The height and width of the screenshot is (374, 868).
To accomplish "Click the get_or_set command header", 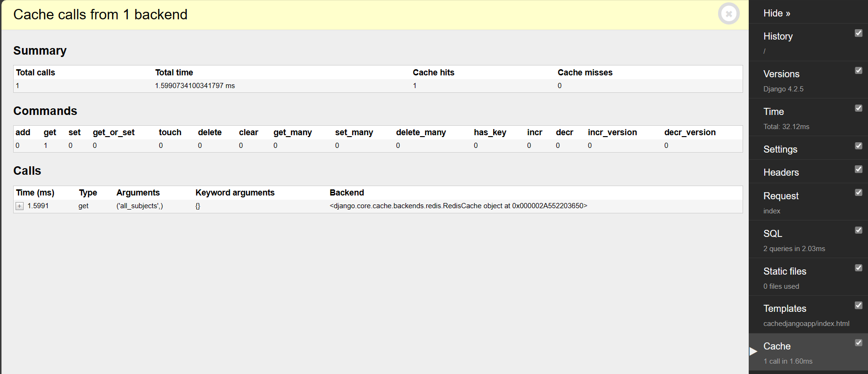I will pyautogui.click(x=114, y=132).
